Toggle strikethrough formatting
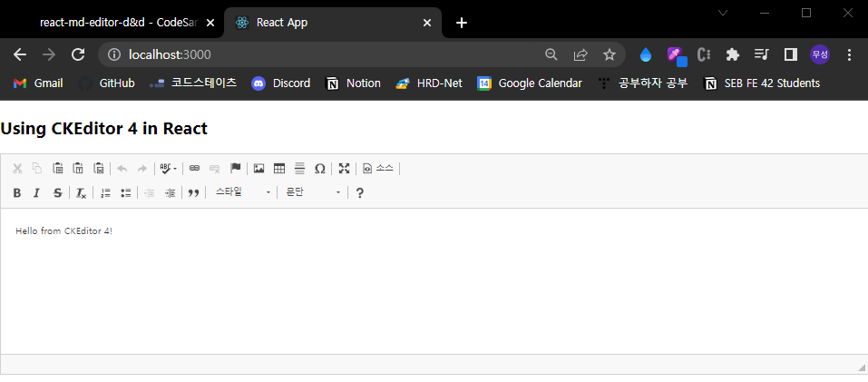Screen dimensions: 868x382 click(57, 192)
